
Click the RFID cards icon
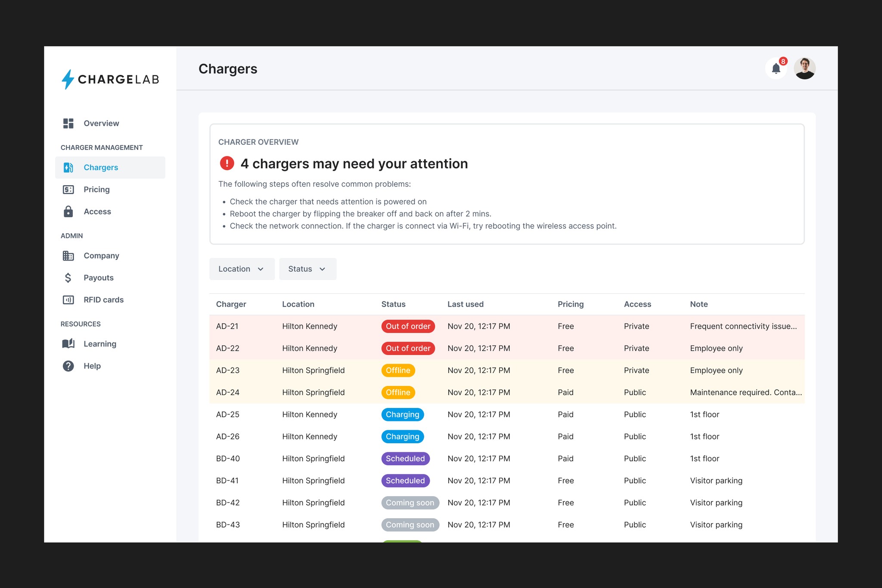pos(68,300)
